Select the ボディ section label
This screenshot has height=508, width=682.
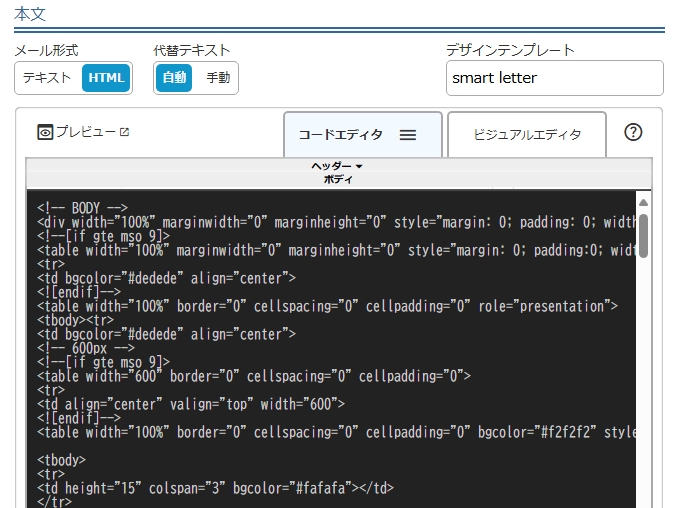point(338,179)
